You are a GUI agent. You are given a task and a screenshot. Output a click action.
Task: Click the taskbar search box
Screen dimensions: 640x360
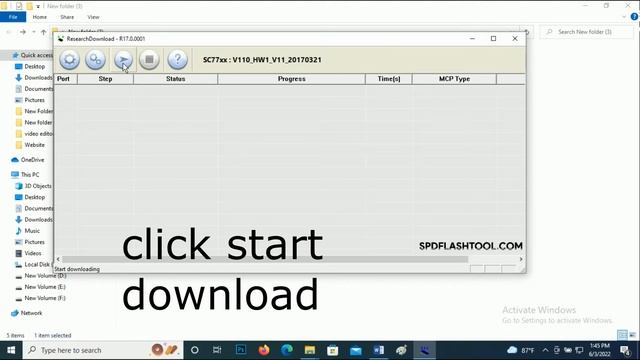[103, 350]
